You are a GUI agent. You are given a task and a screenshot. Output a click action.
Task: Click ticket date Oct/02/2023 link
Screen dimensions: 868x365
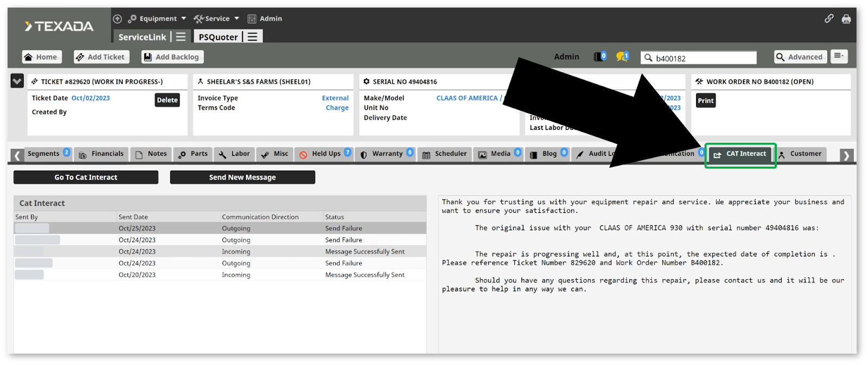tap(91, 98)
